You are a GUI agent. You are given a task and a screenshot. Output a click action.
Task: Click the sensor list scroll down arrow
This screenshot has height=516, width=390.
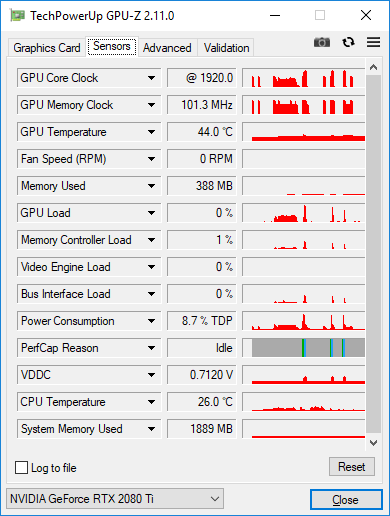pyautogui.click(x=373, y=443)
